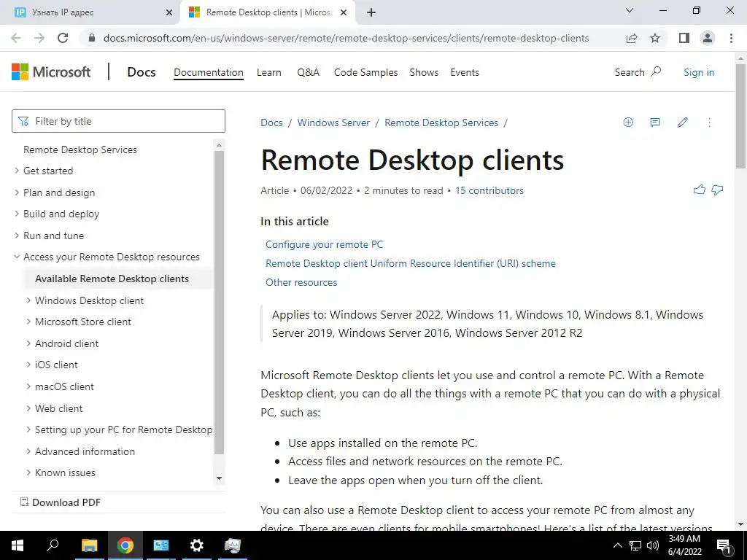Expand the macOS client item
The image size is (747, 560).
[28, 386]
